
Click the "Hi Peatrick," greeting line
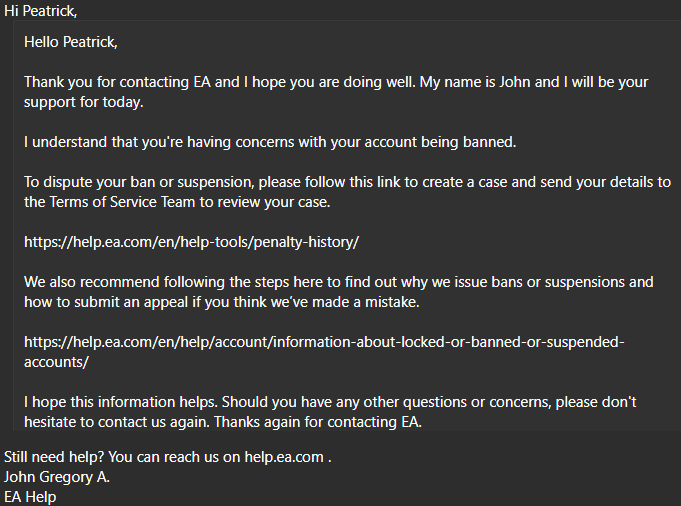point(40,11)
